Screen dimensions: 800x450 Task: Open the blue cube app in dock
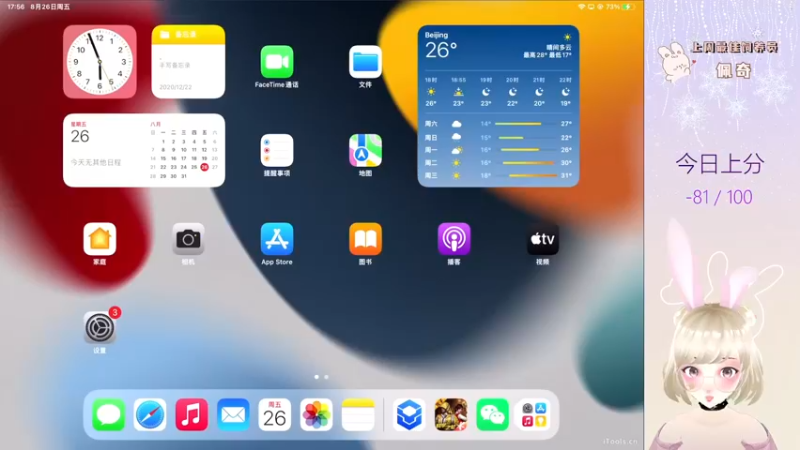(x=409, y=414)
